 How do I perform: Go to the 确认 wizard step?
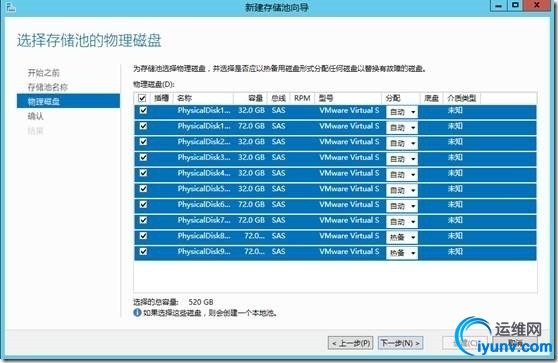tap(36, 116)
